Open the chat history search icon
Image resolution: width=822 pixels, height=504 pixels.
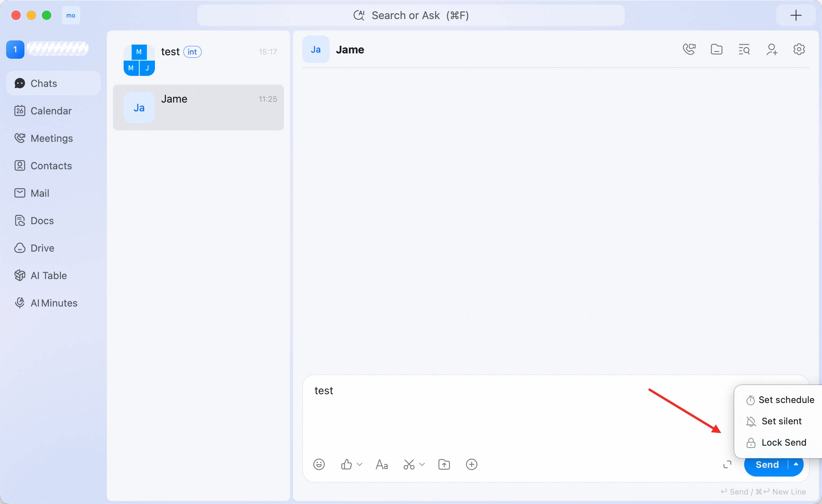point(744,50)
